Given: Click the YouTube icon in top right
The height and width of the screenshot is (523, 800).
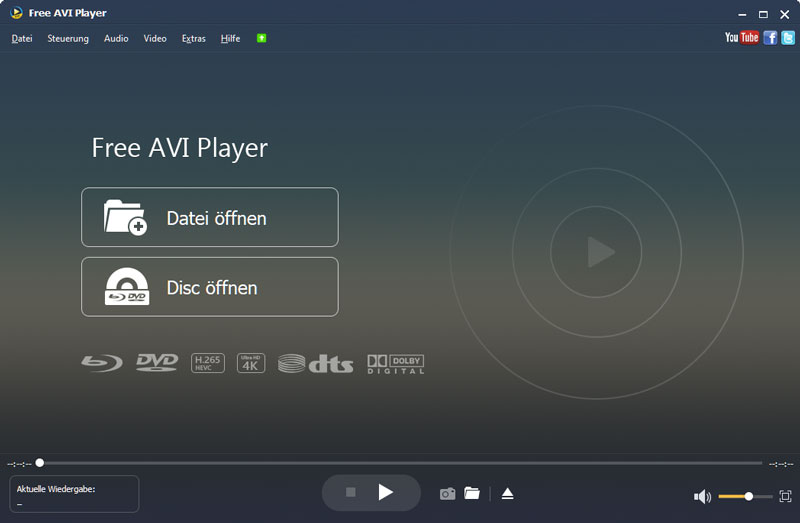Looking at the screenshot, I should (741, 38).
